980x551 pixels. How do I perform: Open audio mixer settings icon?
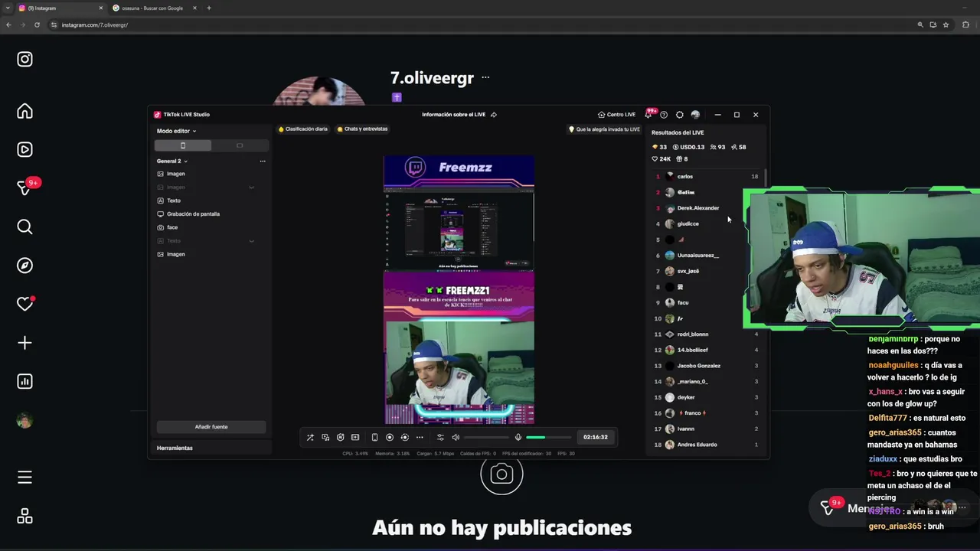tap(440, 437)
